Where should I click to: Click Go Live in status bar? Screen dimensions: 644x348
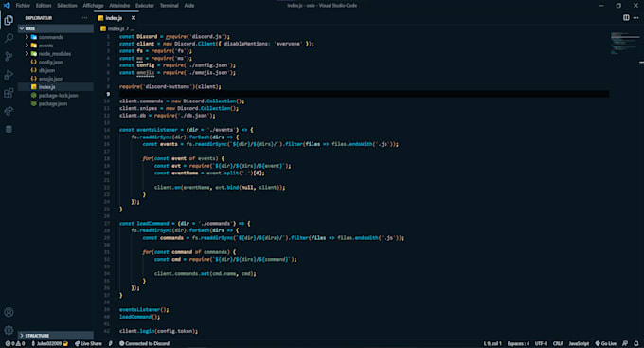(606, 343)
